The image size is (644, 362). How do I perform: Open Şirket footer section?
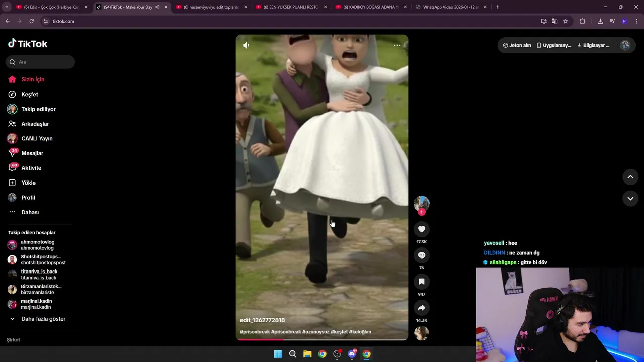pyautogui.click(x=14, y=340)
